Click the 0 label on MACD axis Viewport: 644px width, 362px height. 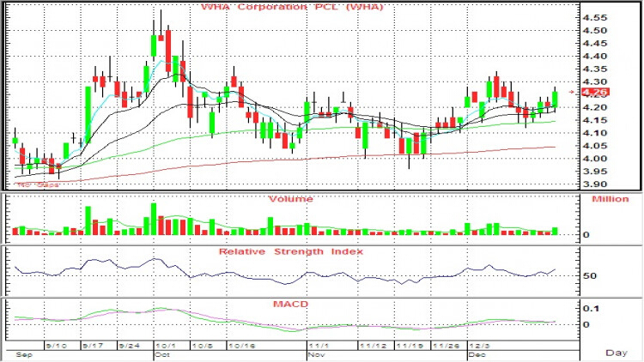tap(586, 324)
